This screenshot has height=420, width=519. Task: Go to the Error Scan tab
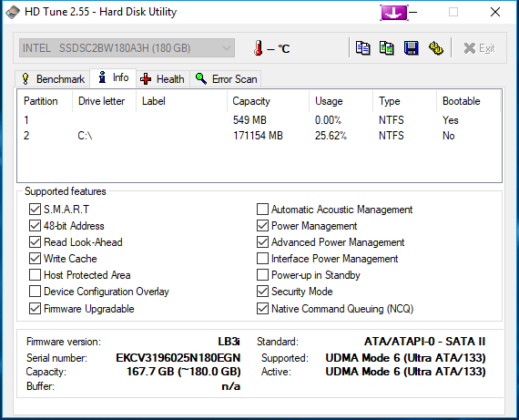coord(226,79)
